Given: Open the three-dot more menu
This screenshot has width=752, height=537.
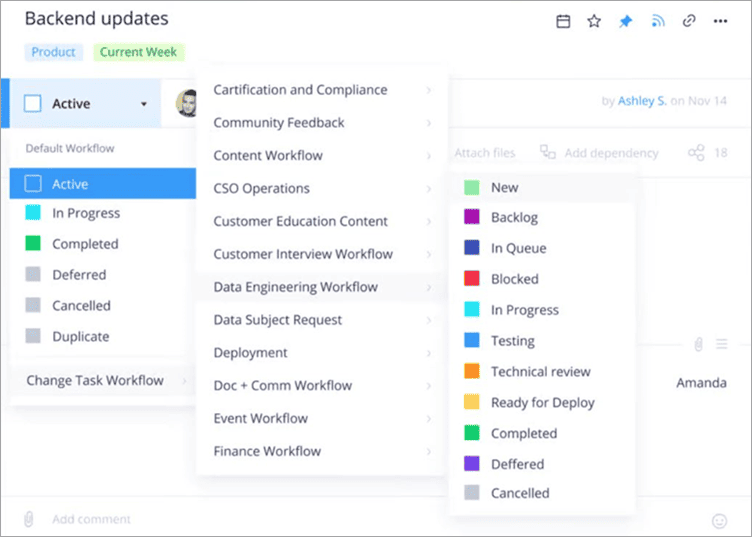Looking at the screenshot, I should point(720,21).
